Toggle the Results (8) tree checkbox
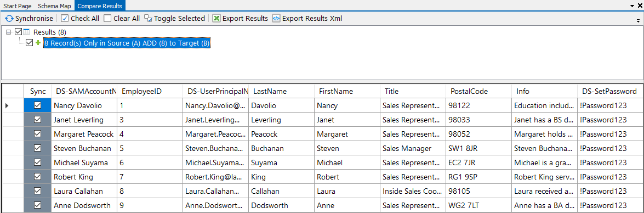This screenshot has width=644, height=213. (x=18, y=32)
